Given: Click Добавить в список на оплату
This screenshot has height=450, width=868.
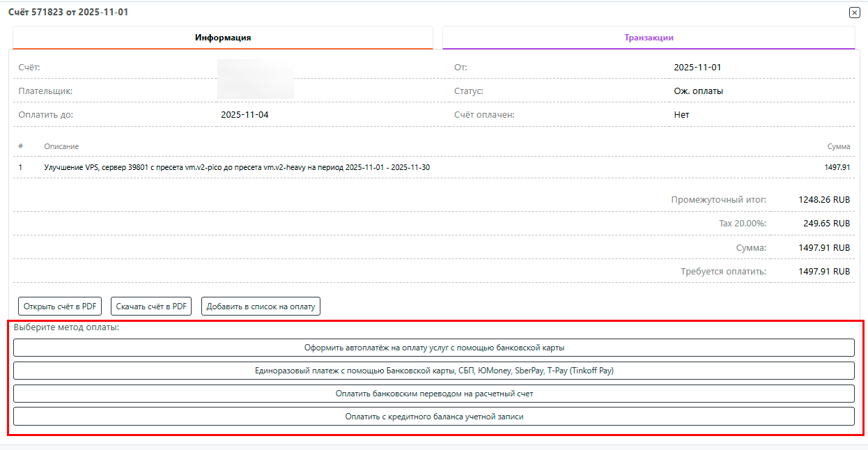Looking at the screenshot, I should pyautogui.click(x=261, y=307).
